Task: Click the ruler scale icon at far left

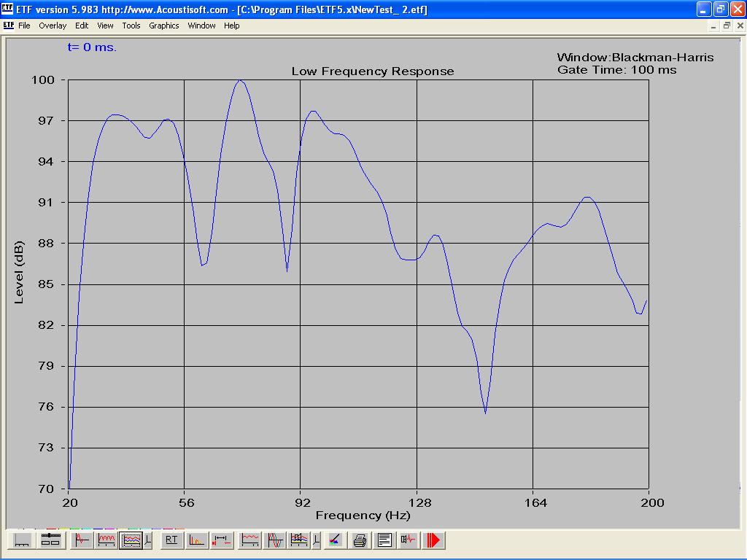Action: pyautogui.click(x=23, y=540)
